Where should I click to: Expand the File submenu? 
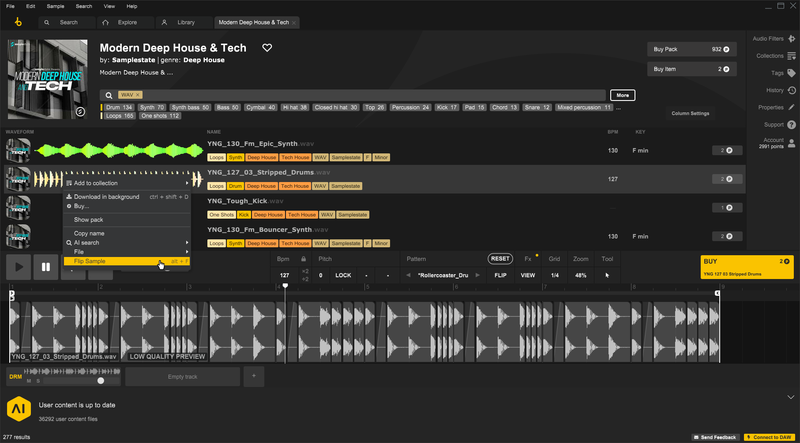pyautogui.click(x=127, y=252)
